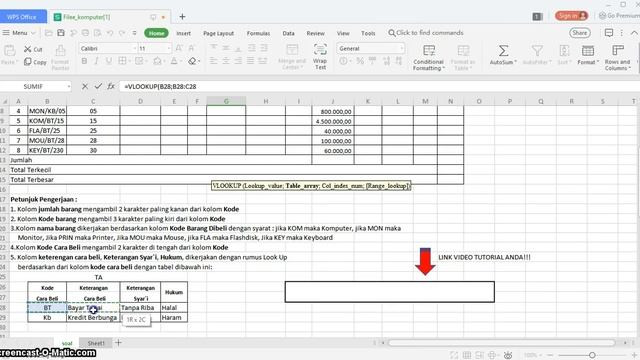Click the Undo arrow icon
This screenshot has height=360, width=640.
point(110,33)
